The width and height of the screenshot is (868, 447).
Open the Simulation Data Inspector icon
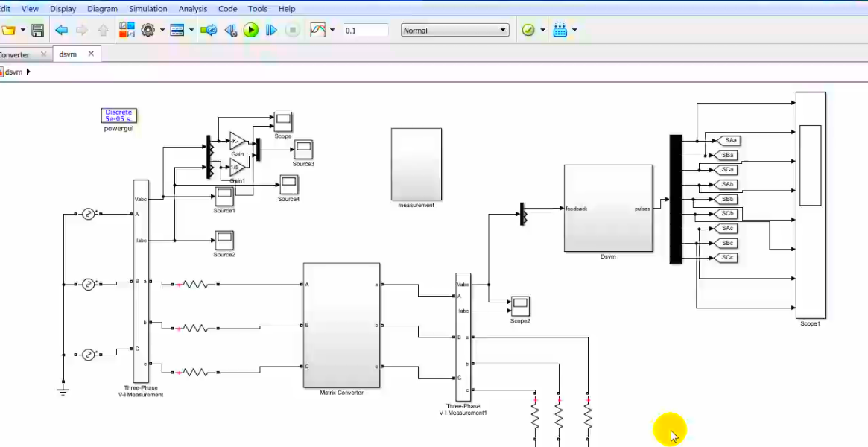pos(318,31)
